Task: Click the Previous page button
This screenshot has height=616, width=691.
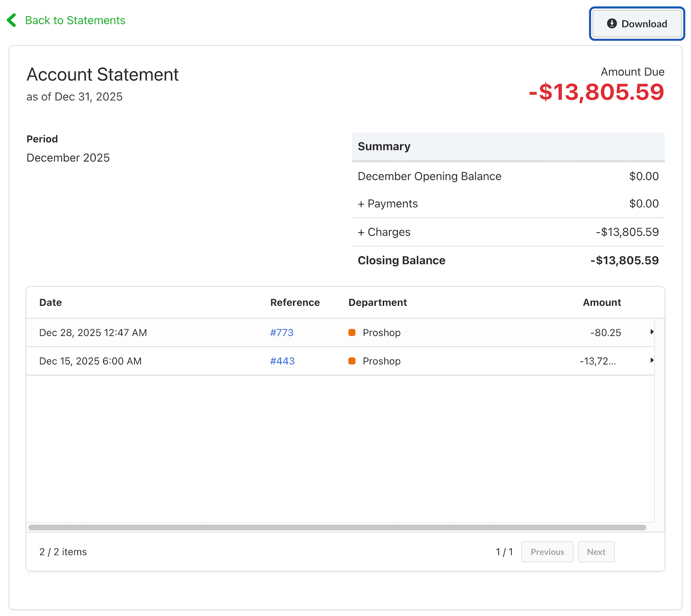Action: [547, 552]
